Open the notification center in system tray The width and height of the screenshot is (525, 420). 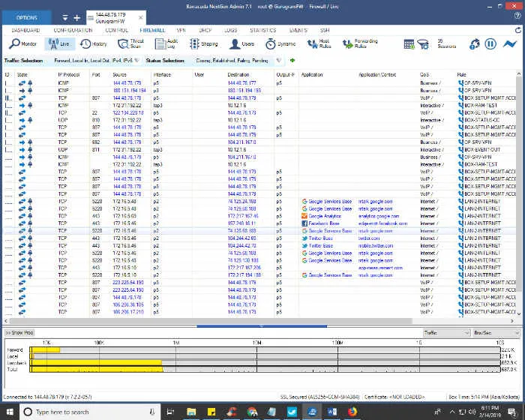tap(512, 412)
